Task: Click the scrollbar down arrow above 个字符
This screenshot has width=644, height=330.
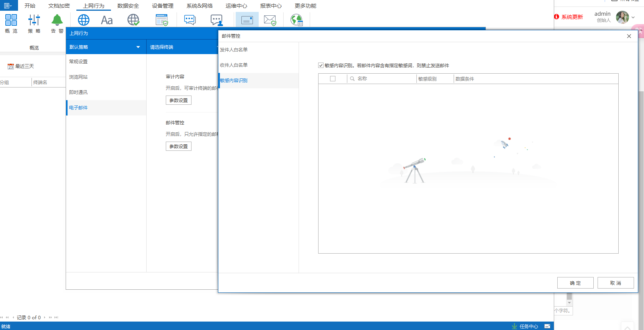Action: [570, 303]
